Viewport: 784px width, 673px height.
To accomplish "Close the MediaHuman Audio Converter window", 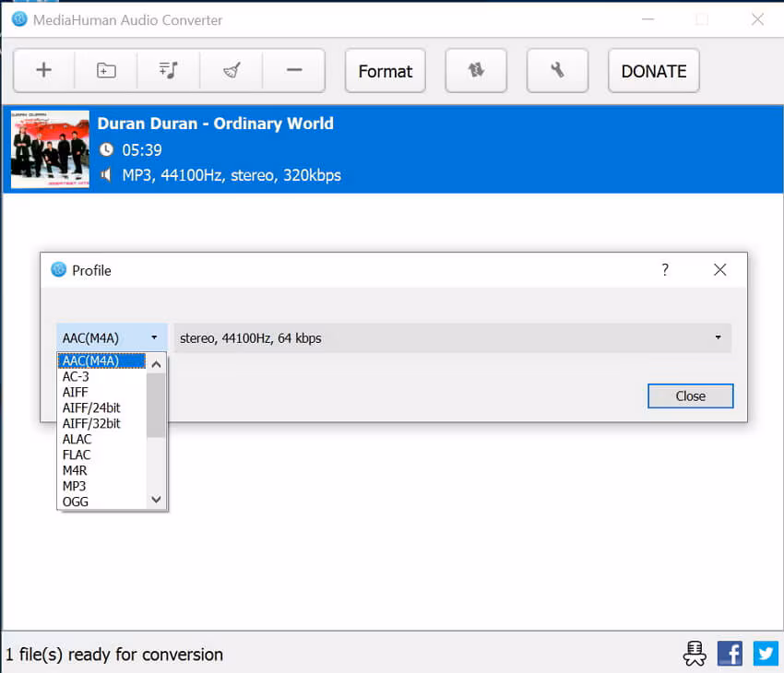I will pos(757,19).
